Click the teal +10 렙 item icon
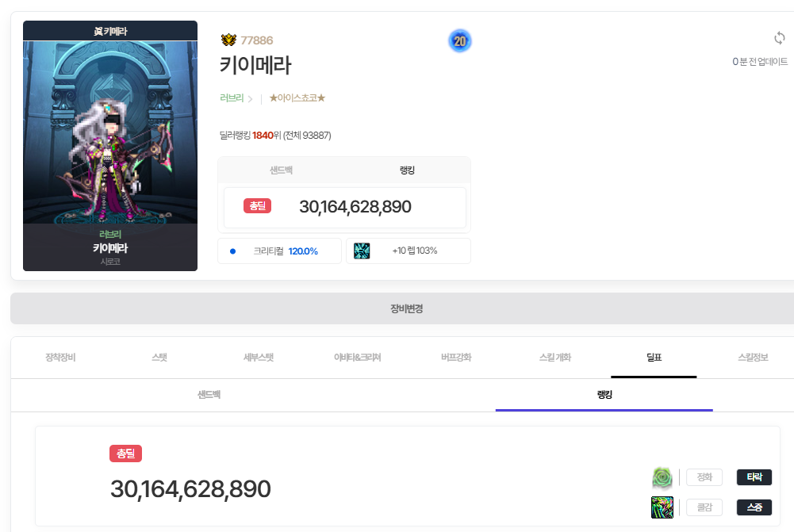 coord(362,251)
